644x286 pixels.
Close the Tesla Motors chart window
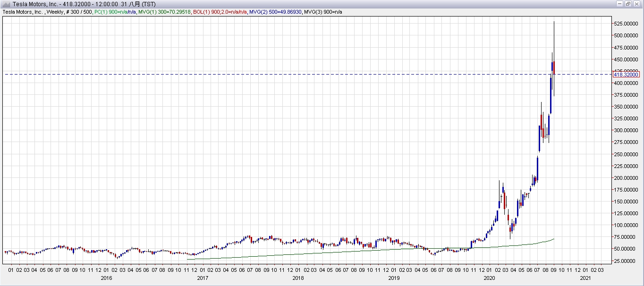click(636, 4)
